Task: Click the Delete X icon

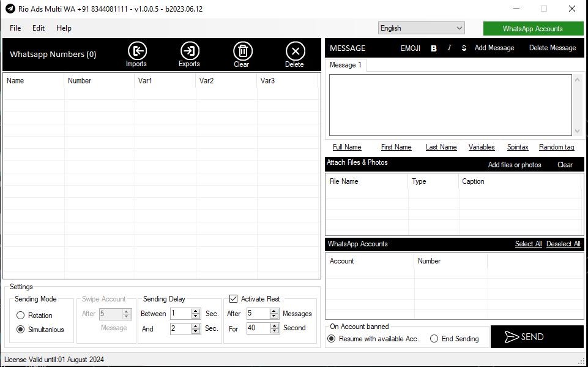Action: pyautogui.click(x=295, y=51)
